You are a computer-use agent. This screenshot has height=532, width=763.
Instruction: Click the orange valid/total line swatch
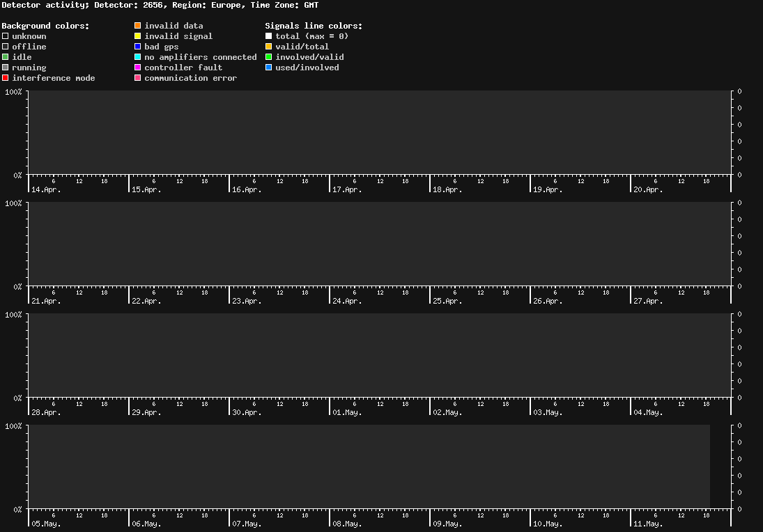click(268, 47)
